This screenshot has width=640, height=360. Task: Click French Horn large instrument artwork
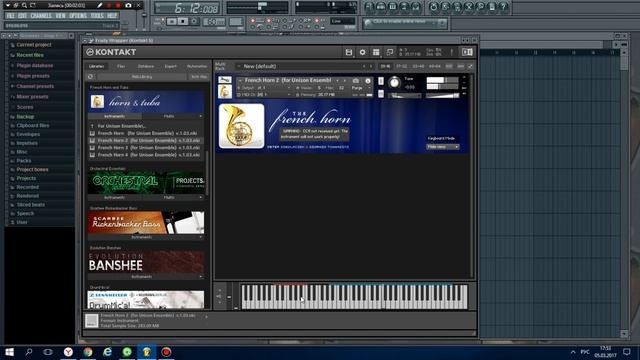tap(241, 126)
